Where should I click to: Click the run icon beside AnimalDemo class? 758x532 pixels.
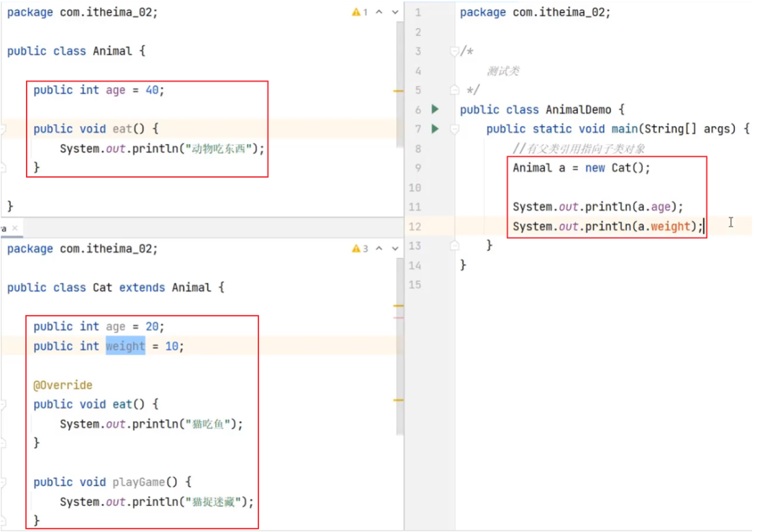pyautogui.click(x=435, y=109)
